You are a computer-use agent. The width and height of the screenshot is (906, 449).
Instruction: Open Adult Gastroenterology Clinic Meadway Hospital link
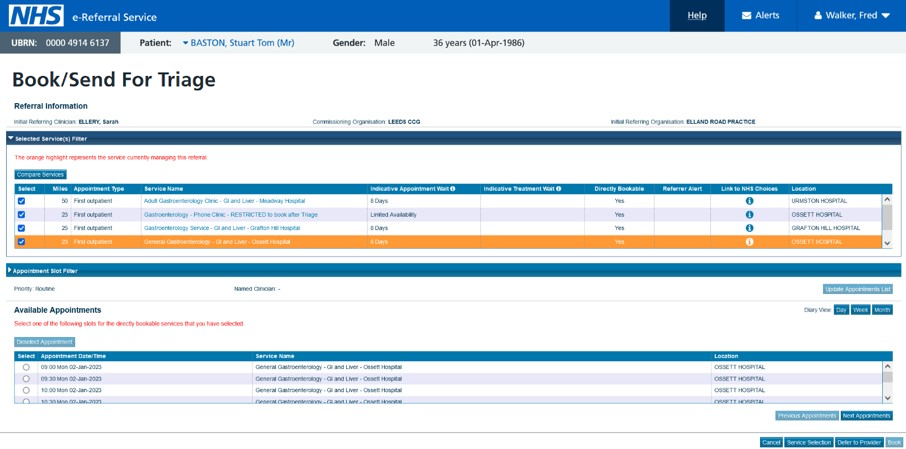[x=224, y=201]
